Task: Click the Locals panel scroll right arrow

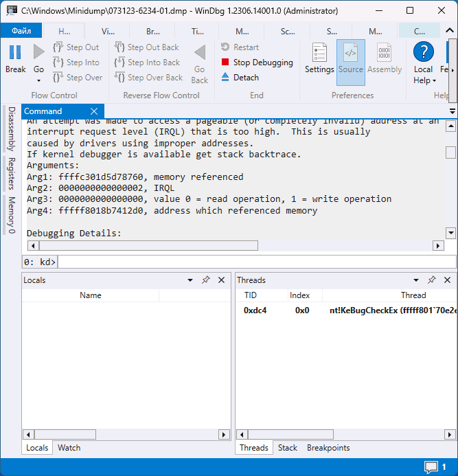Action: coord(224,435)
